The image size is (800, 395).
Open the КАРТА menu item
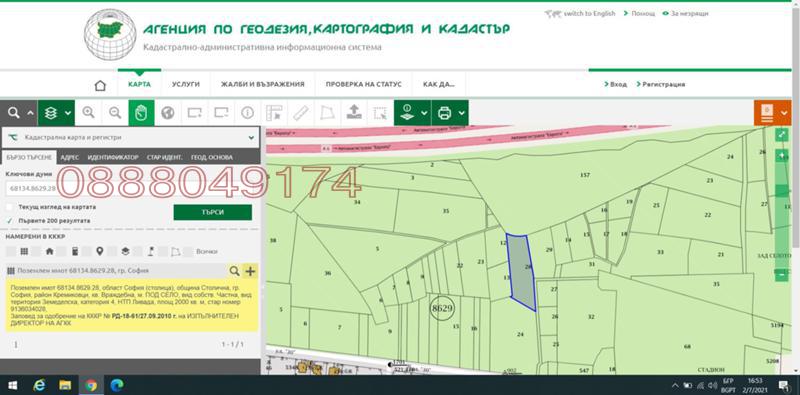(x=139, y=84)
